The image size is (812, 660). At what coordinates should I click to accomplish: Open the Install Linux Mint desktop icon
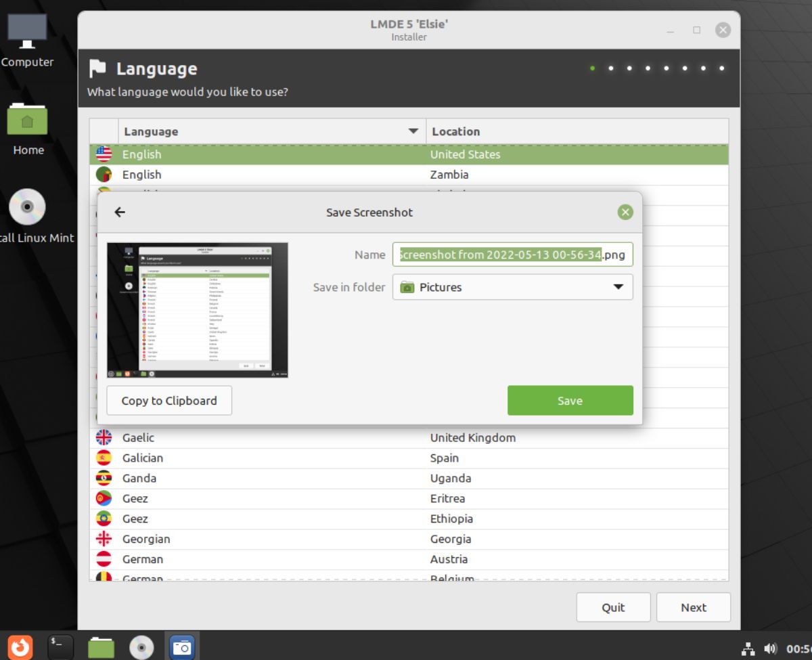[x=28, y=206]
